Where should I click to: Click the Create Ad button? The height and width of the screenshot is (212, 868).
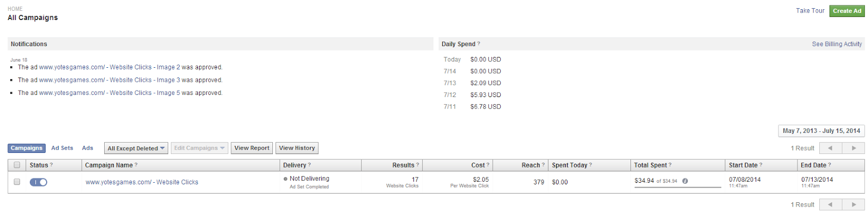click(847, 11)
